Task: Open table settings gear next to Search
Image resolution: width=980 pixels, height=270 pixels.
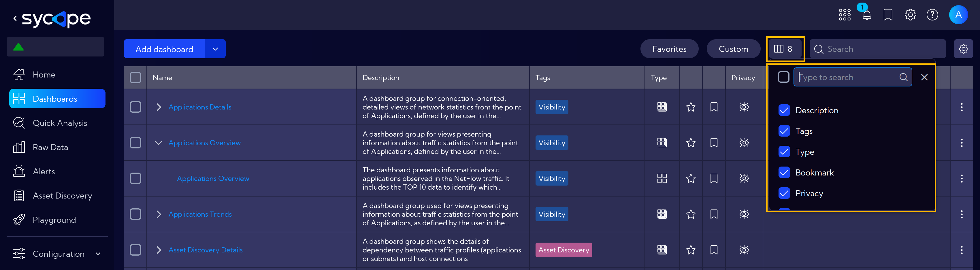Action: [963, 49]
